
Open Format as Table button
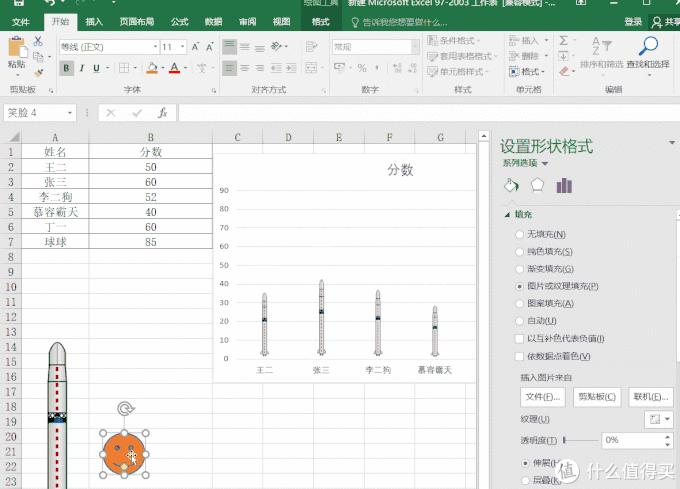pyautogui.click(x=461, y=56)
